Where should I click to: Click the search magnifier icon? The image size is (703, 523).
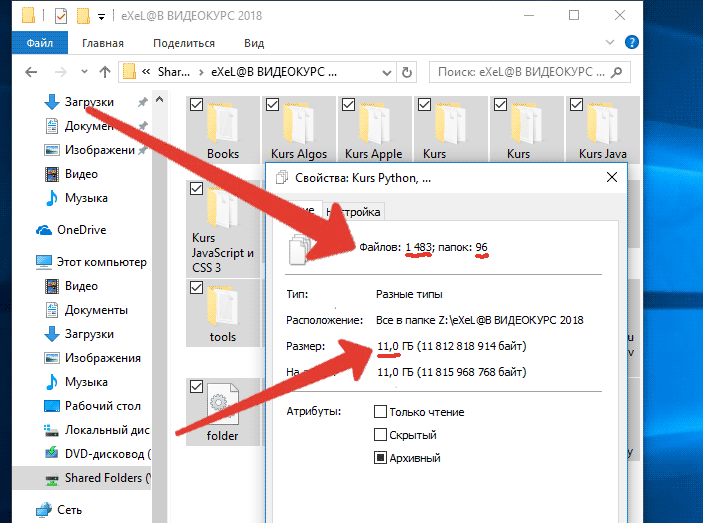click(617, 72)
